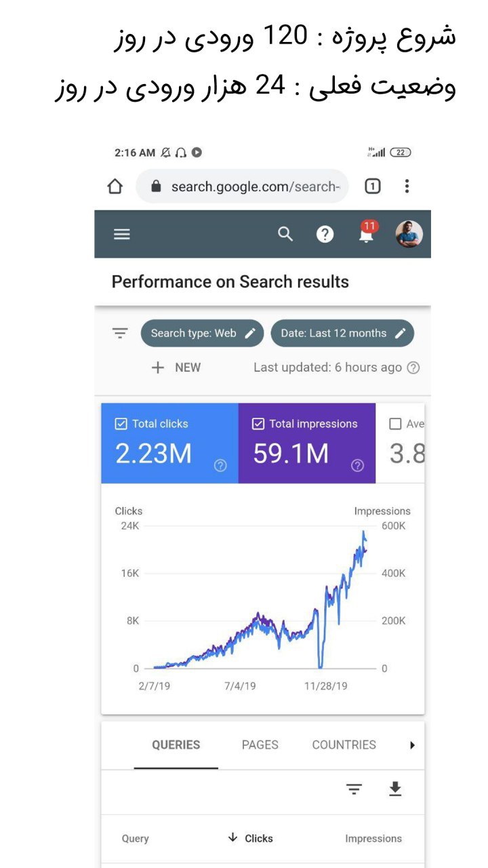Viewport: 488px width, 868px height.
Task: Edit the Search type: Web filter
Action: pyautogui.click(x=202, y=333)
